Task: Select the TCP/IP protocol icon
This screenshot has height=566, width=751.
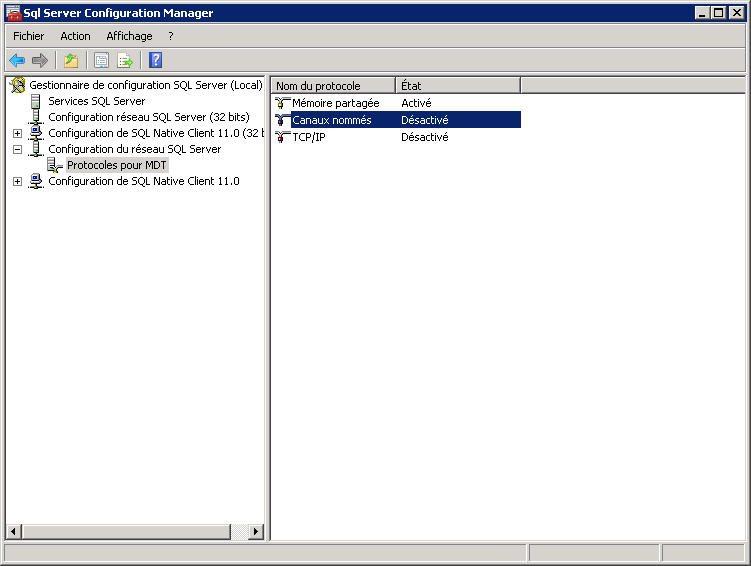Action: (282, 137)
